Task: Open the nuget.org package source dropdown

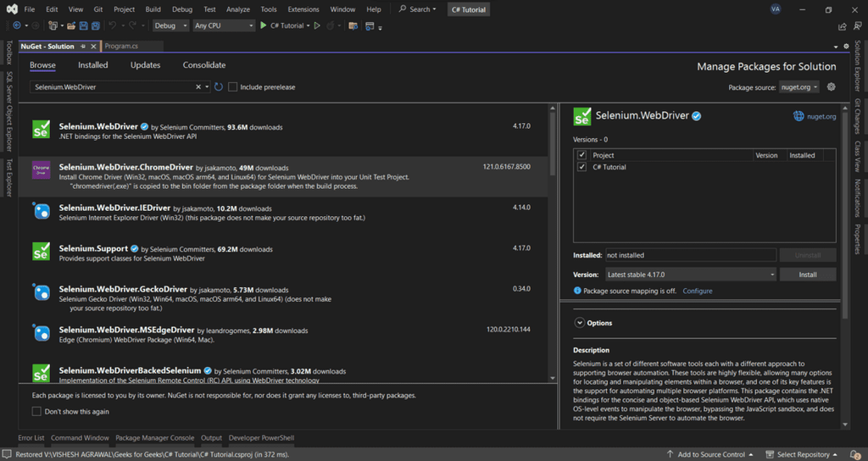Action: 798,87
